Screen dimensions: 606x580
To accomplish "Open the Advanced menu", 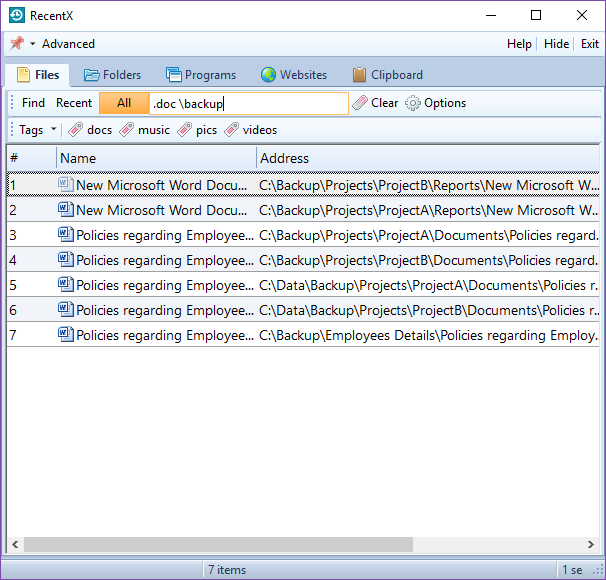I will click(x=68, y=44).
